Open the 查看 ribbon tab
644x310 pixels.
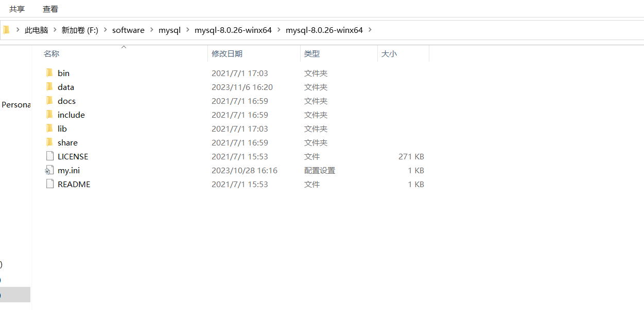(x=50, y=9)
